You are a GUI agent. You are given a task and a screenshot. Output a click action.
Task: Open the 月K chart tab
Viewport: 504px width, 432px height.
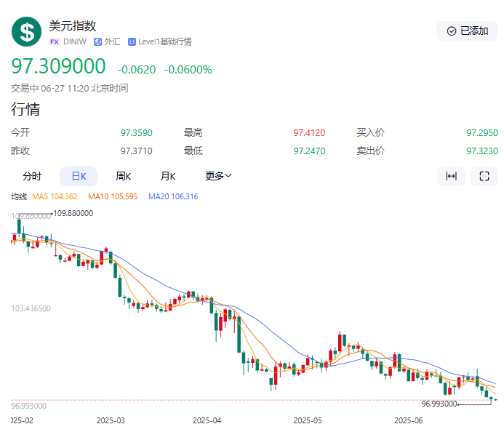168,176
